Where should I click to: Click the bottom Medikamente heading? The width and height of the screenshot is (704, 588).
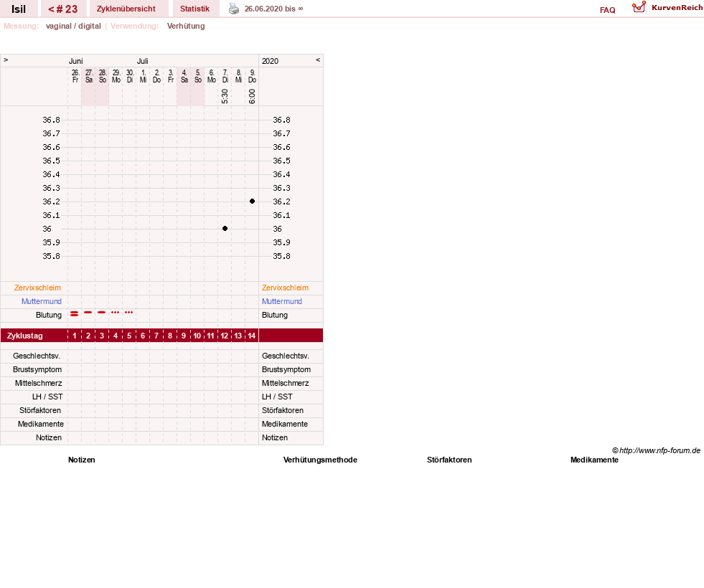pyautogui.click(x=594, y=460)
